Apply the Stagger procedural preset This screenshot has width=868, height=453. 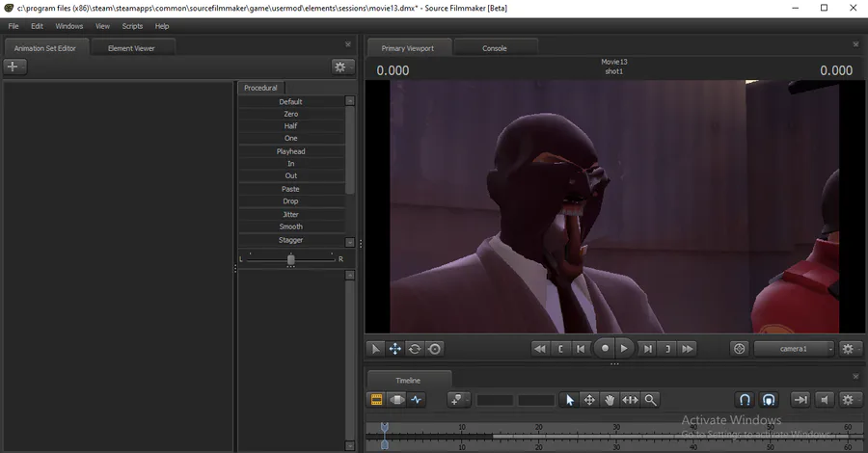click(x=291, y=240)
